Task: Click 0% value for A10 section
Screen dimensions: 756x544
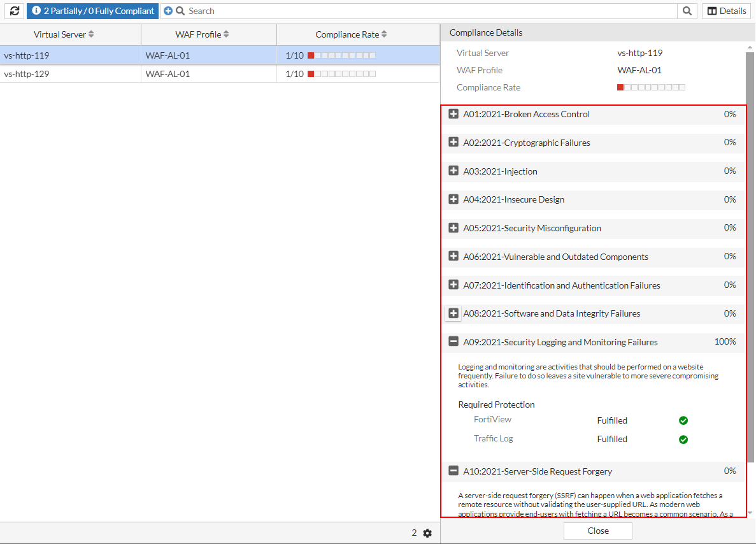Action: 730,471
